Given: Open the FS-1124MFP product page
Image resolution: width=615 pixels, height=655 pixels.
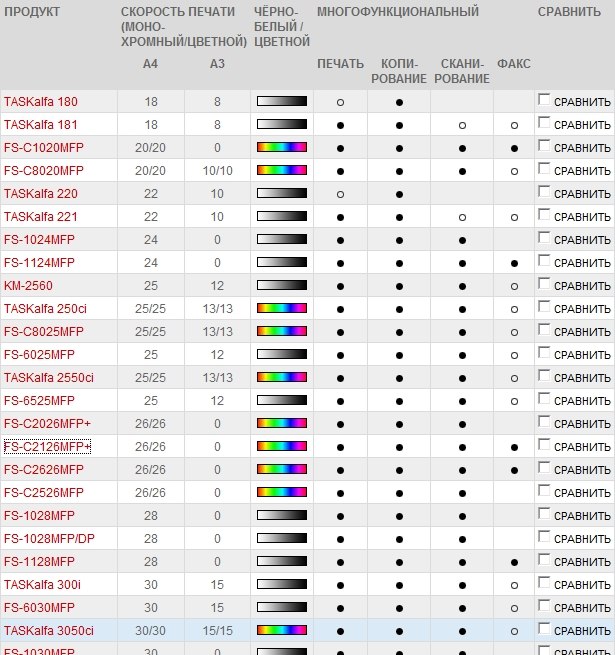Looking at the screenshot, I should pyautogui.click(x=39, y=262).
